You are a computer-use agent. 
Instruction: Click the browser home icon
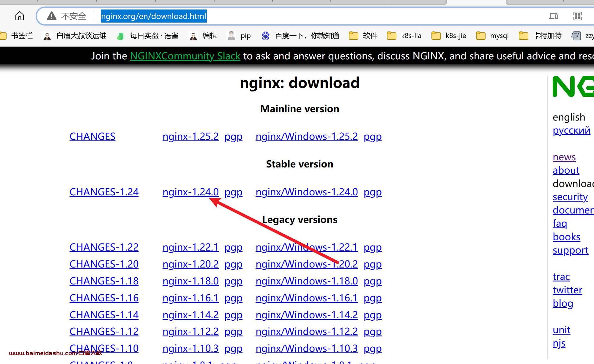[x=20, y=16]
